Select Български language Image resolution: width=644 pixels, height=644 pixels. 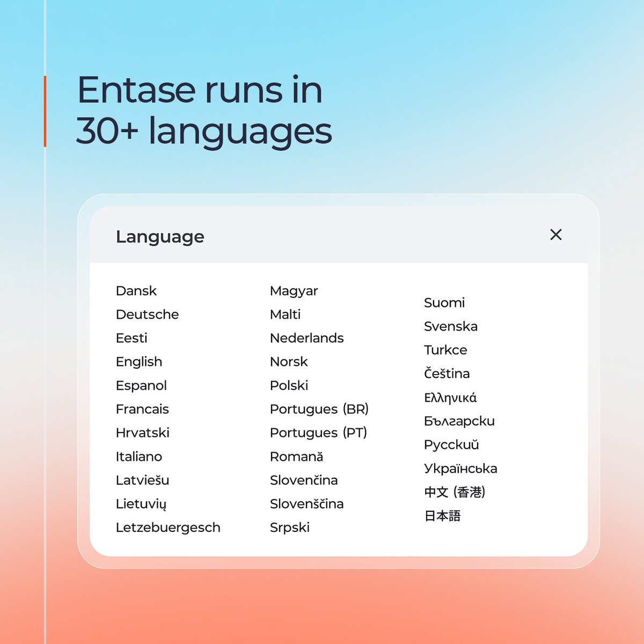pos(459,422)
